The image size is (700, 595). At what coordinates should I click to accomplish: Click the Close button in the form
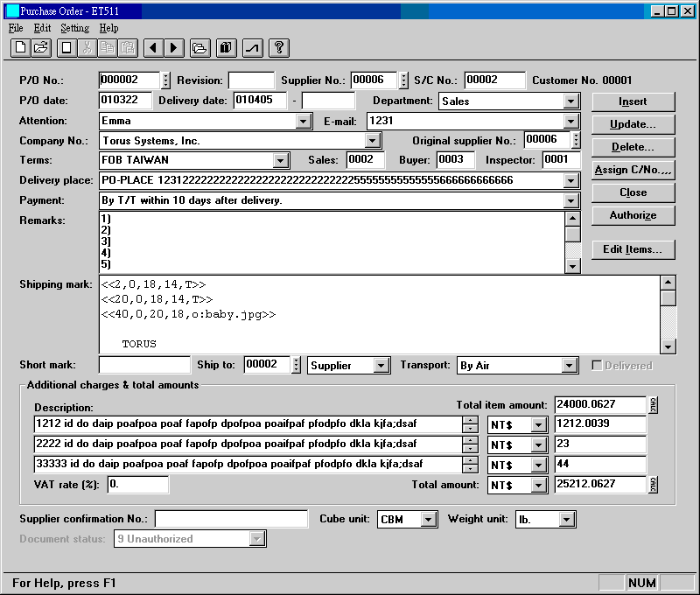click(633, 192)
